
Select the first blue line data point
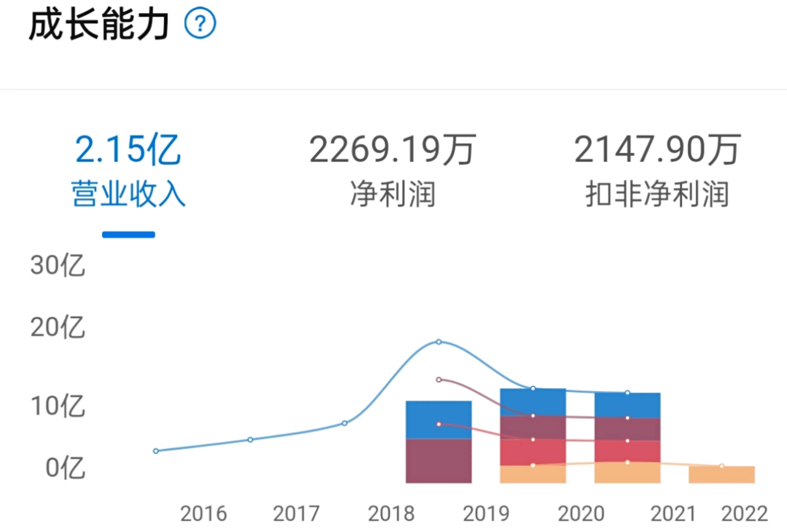(156, 451)
